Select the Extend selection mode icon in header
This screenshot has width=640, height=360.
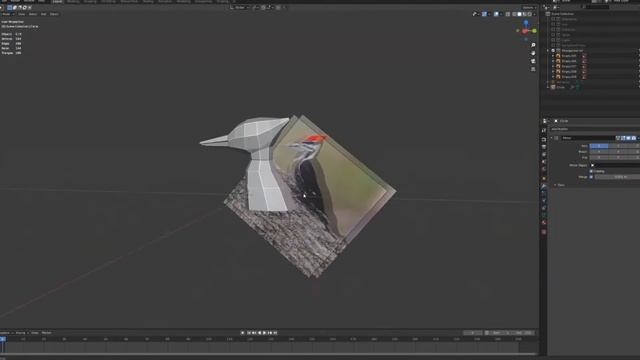(x=15, y=7)
